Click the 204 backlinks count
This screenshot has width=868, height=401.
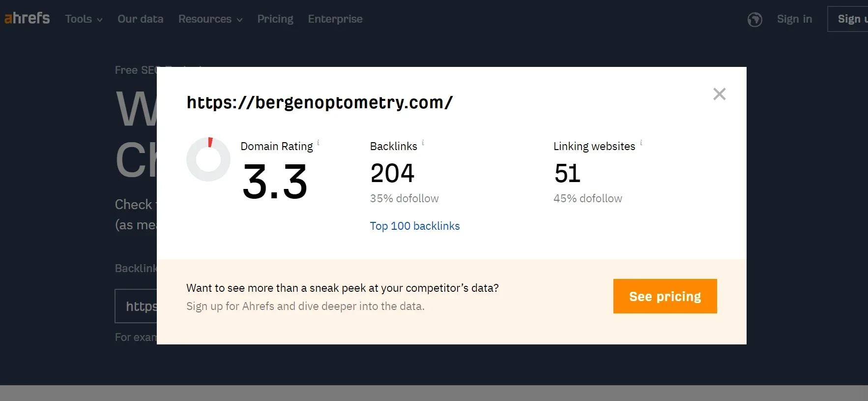point(392,173)
